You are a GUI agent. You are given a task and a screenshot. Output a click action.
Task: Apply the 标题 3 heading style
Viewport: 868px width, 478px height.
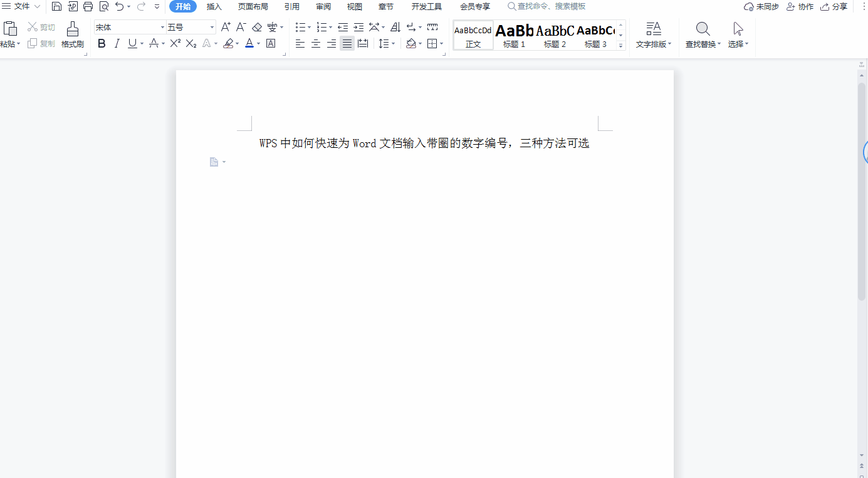tap(596, 35)
